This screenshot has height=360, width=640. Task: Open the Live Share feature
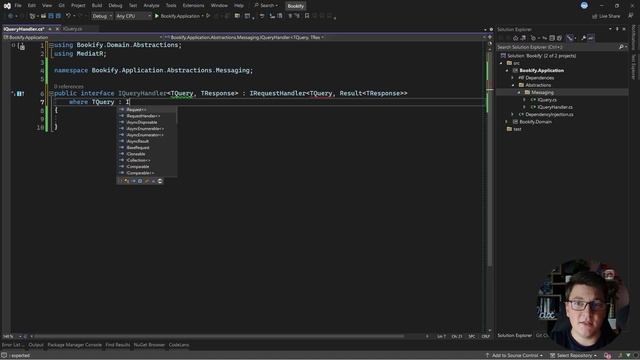(x=606, y=16)
